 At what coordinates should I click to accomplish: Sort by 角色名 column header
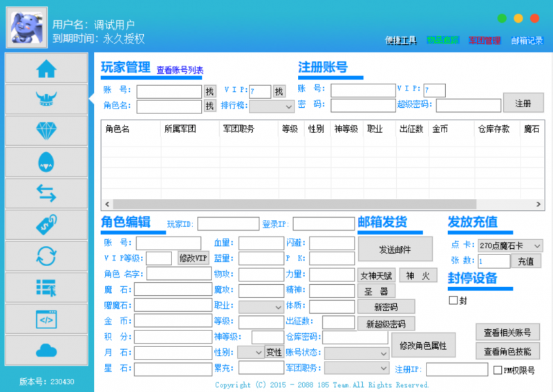coord(131,129)
